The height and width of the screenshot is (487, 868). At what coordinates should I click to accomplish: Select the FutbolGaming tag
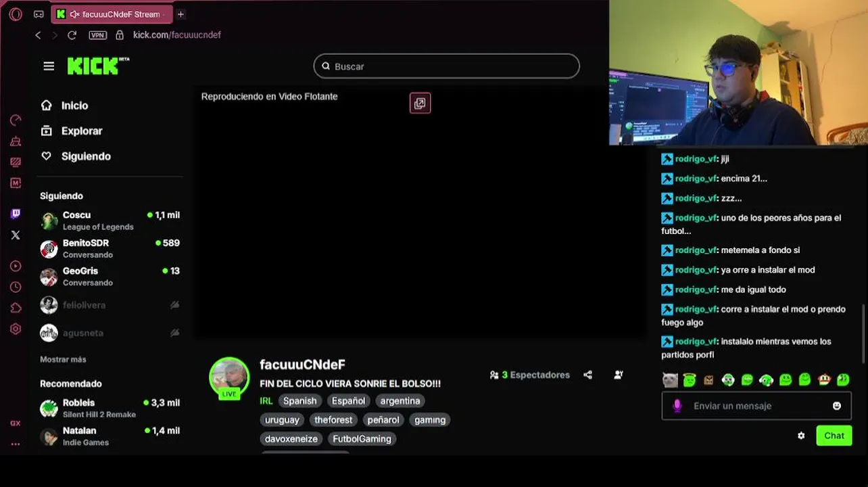(x=362, y=439)
